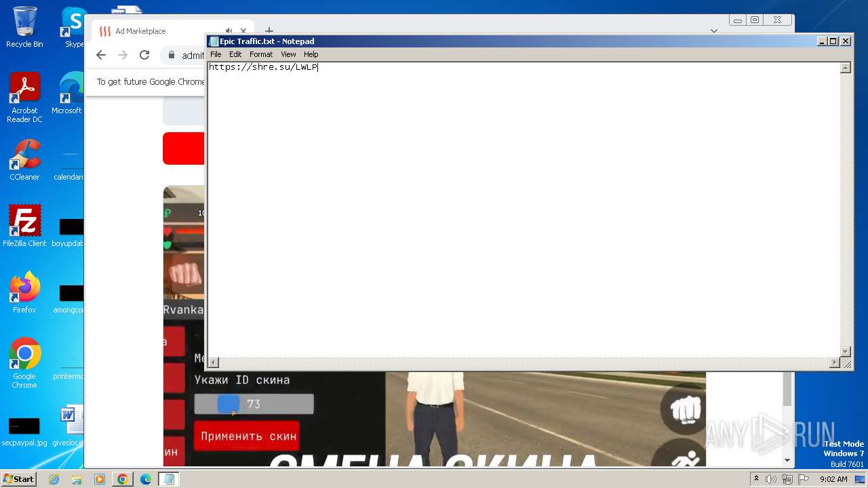Click the Windows Start button

(19, 479)
